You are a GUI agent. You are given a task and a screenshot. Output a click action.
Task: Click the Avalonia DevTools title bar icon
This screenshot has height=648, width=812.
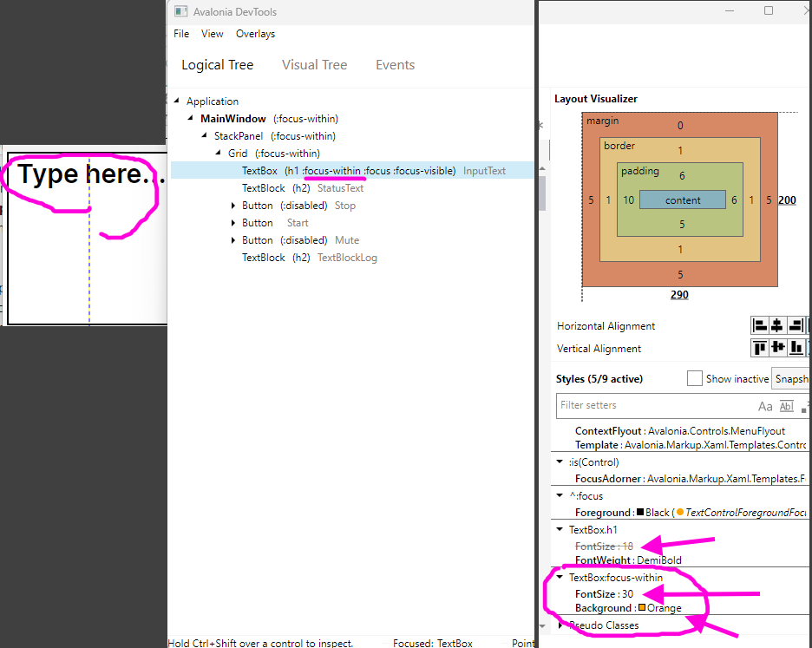pos(180,11)
